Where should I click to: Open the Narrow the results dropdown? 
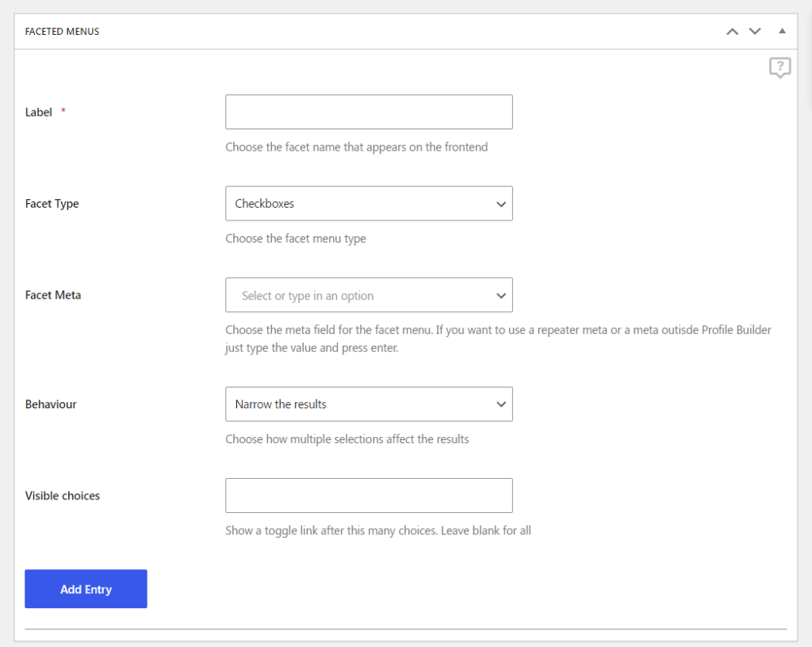[x=369, y=404]
